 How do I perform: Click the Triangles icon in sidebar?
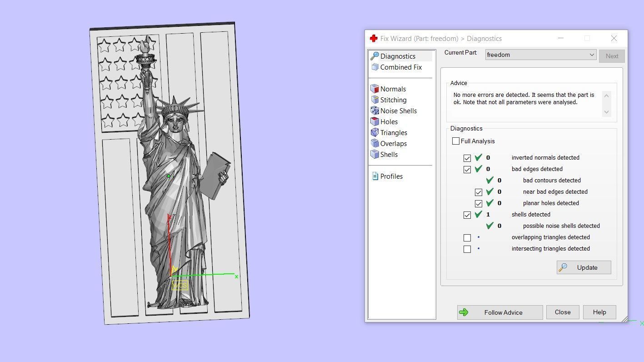pyautogui.click(x=375, y=132)
